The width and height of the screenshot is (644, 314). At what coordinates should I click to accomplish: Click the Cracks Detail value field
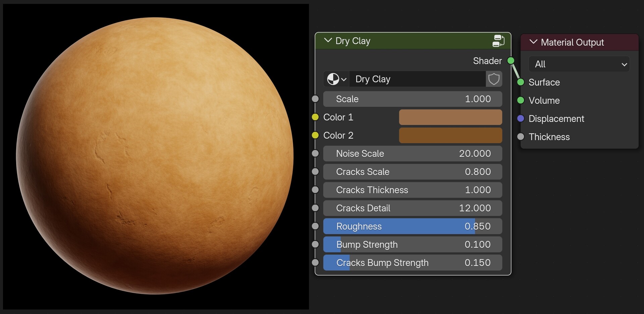(412, 208)
